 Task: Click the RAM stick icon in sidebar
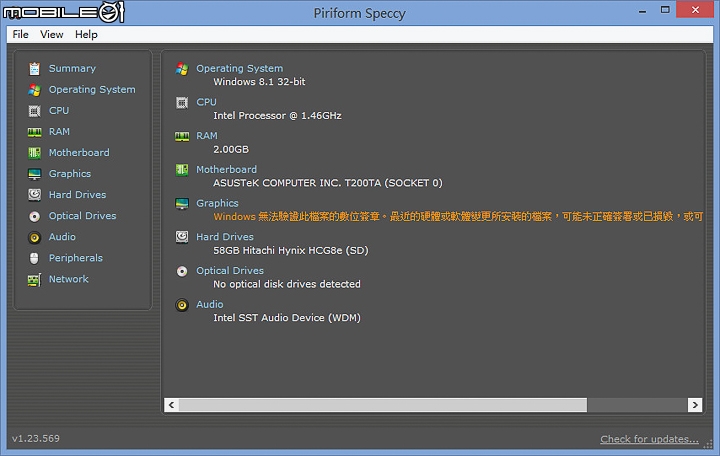(34, 132)
